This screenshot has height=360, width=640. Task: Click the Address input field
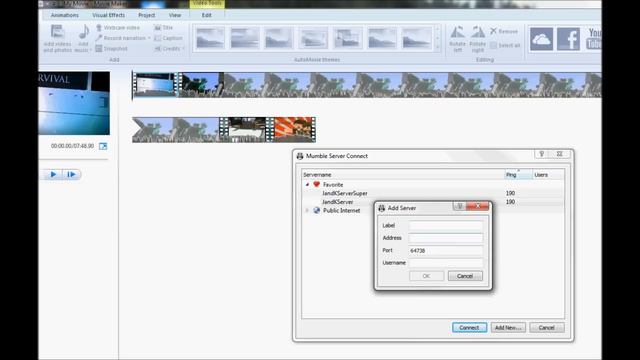click(x=446, y=238)
